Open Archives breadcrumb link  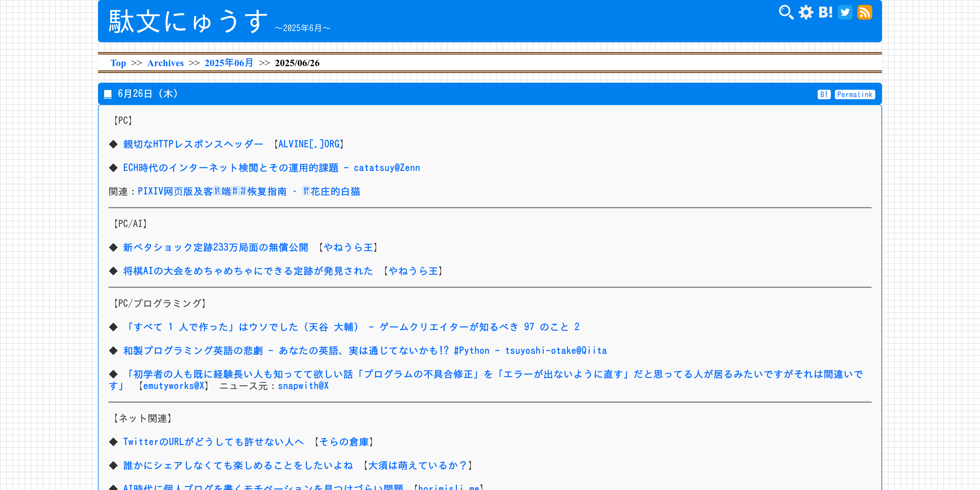[165, 63]
